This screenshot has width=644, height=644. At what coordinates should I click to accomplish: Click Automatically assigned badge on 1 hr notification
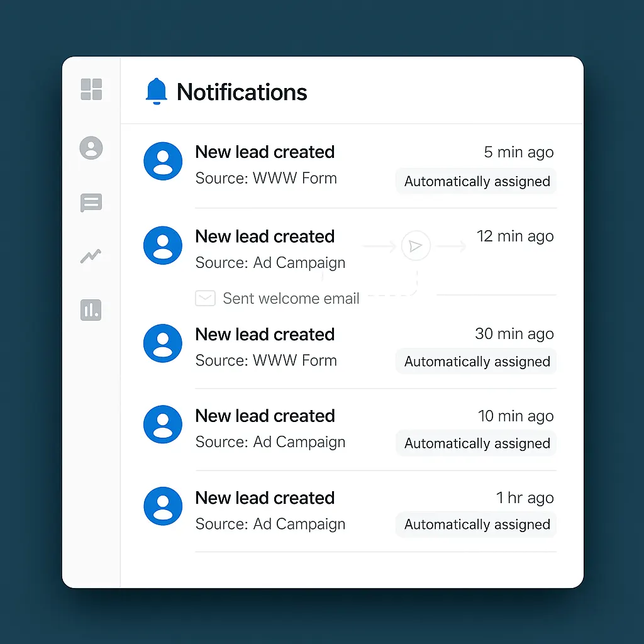point(475,525)
